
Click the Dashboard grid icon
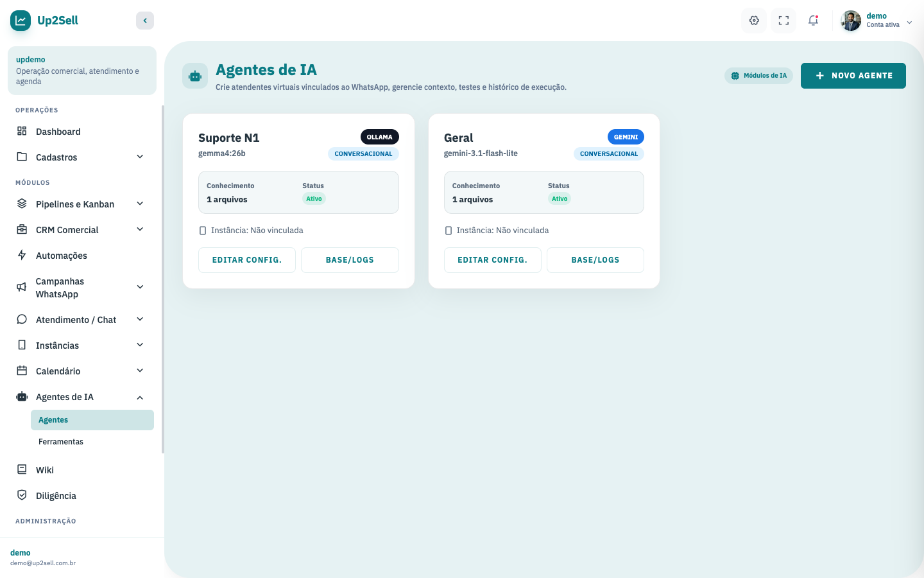pyautogui.click(x=22, y=131)
